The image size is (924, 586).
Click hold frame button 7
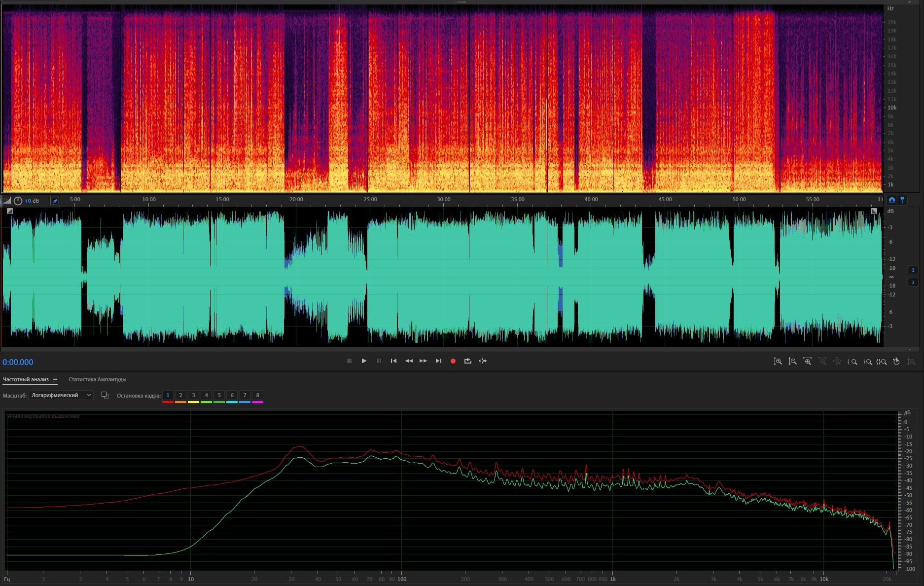245,395
